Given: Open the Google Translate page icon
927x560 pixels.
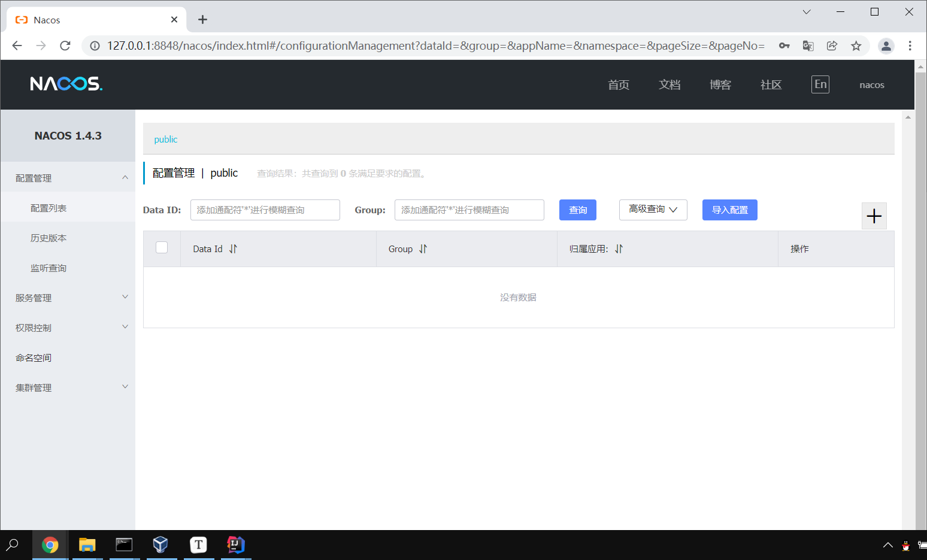Looking at the screenshot, I should 808,46.
